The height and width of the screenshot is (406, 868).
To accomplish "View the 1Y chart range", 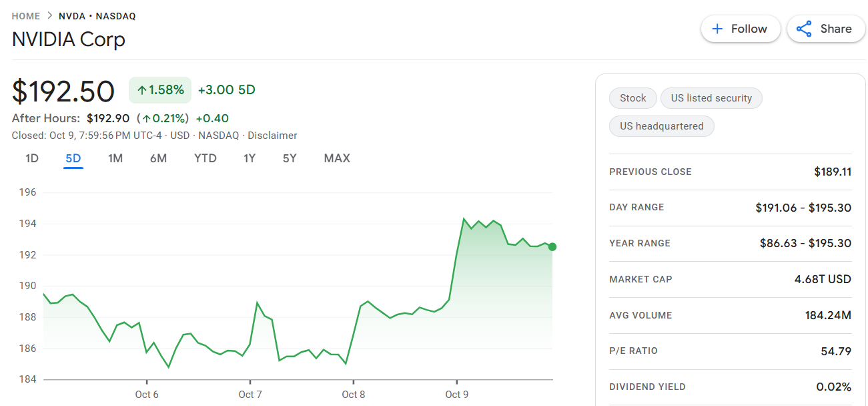I will click(250, 159).
